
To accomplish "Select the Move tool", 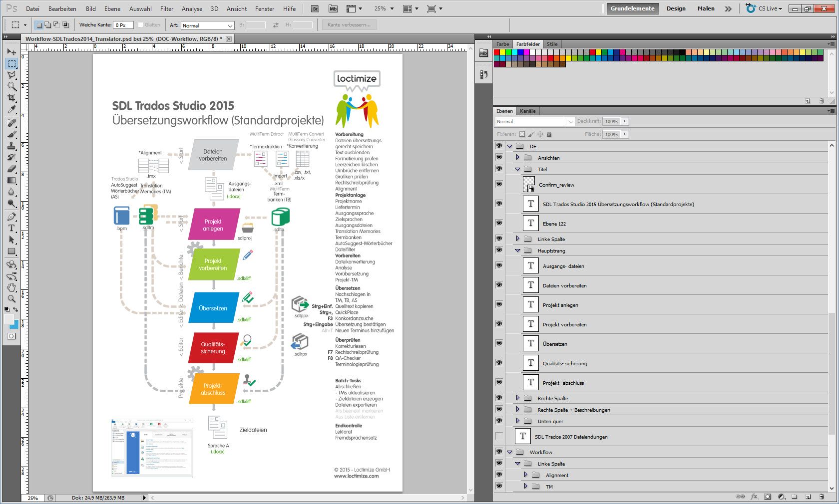I will (11, 52).
